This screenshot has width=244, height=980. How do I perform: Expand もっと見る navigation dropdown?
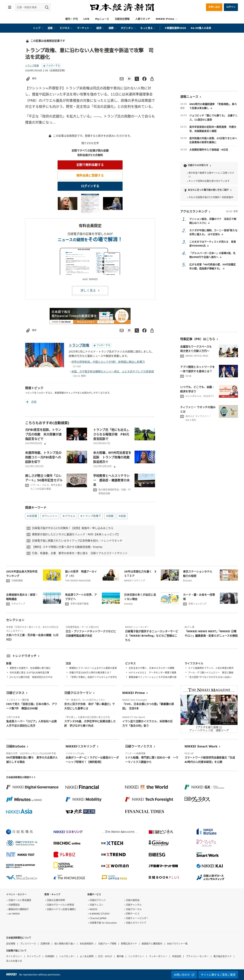click(148, 28)
